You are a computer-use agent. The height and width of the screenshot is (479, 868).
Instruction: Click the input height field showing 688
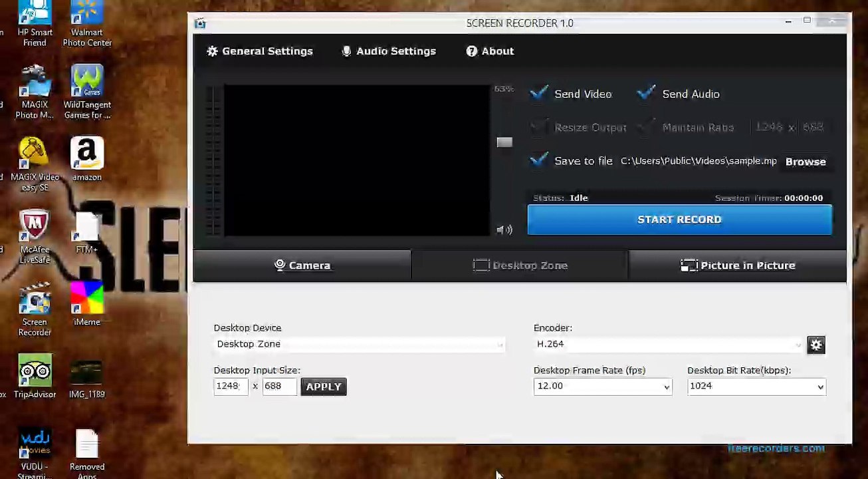tap(280, 387)
